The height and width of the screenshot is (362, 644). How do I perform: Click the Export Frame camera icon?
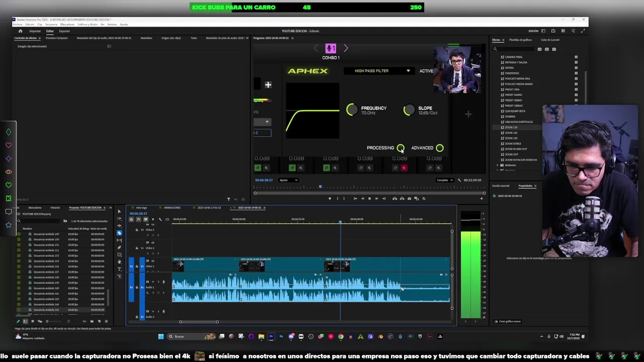point(409,199)
